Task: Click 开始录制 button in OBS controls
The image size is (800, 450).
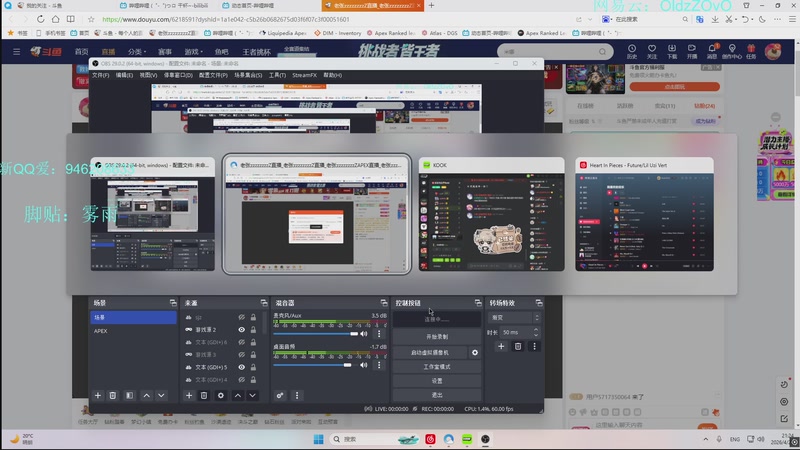Action: pos(437,337)
